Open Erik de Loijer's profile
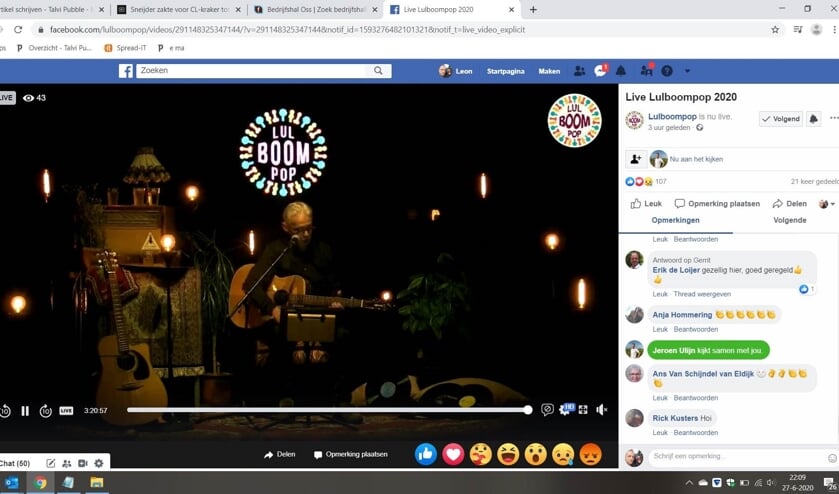Viewport: 839px width, 494px height. click(x=676, y=270)
